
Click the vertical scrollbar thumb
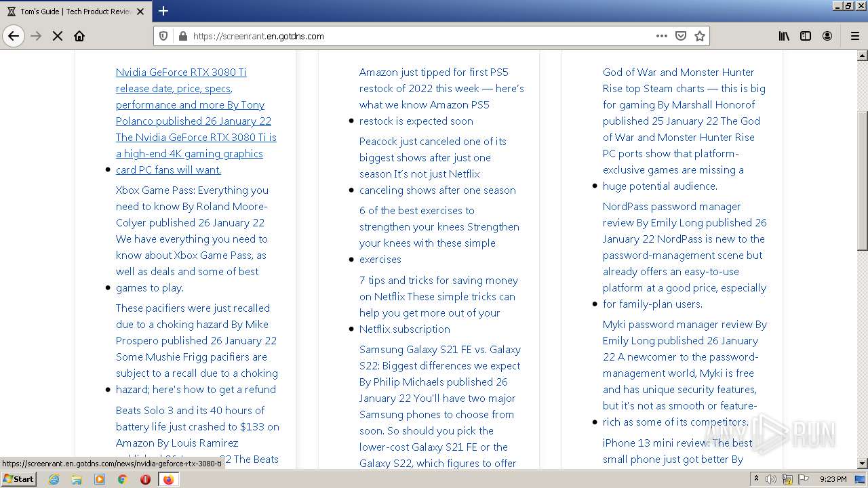[863, 180]
